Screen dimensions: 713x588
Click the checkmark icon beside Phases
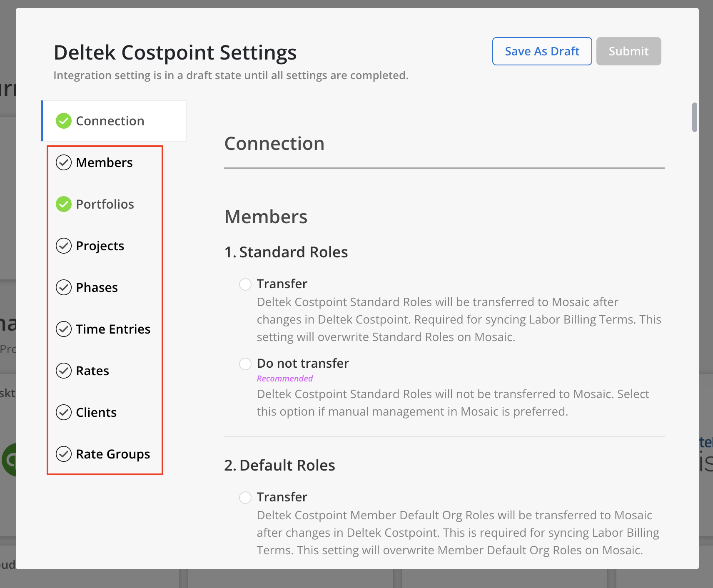coord(64,287)
